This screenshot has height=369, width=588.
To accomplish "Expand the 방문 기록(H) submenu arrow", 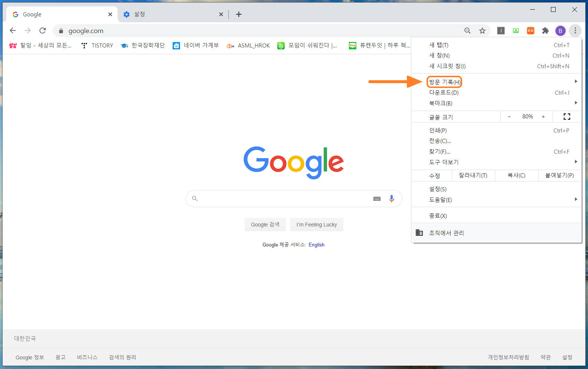I will point(576,81).
